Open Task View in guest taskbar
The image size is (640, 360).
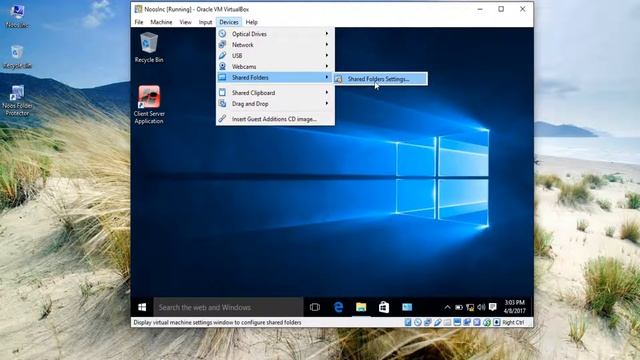click(x=315, y=307)
